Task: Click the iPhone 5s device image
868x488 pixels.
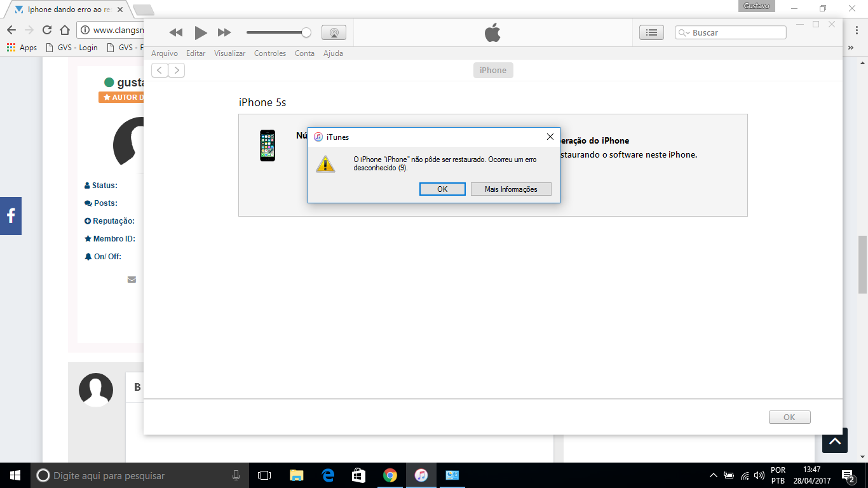Action: (x=268, y=146)
